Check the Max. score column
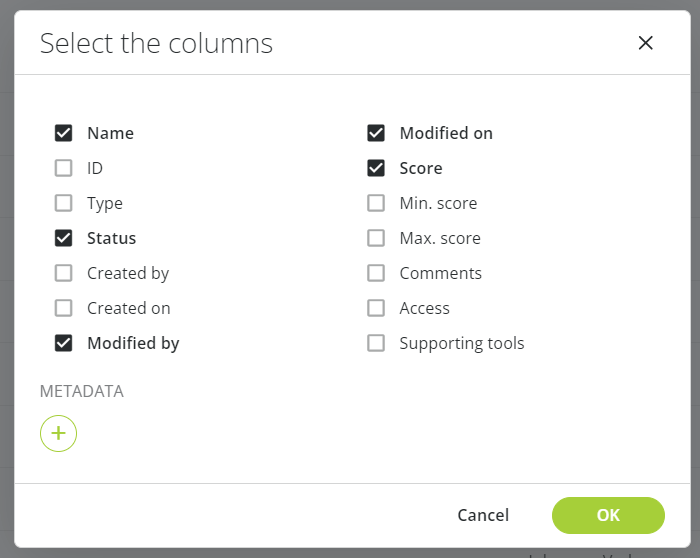This screenshot has width=700, height=558. [x=376, y=238]
